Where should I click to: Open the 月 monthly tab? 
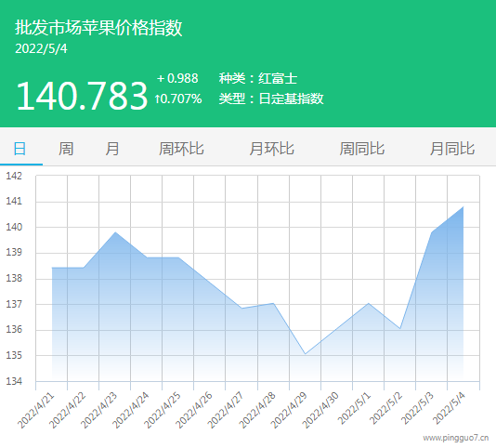point(112,149)
